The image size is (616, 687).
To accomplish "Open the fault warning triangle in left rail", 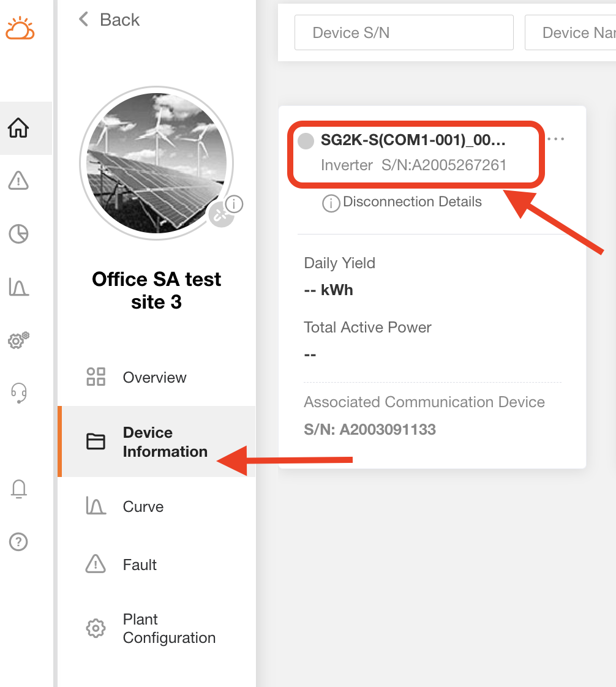I will (18, 181).
